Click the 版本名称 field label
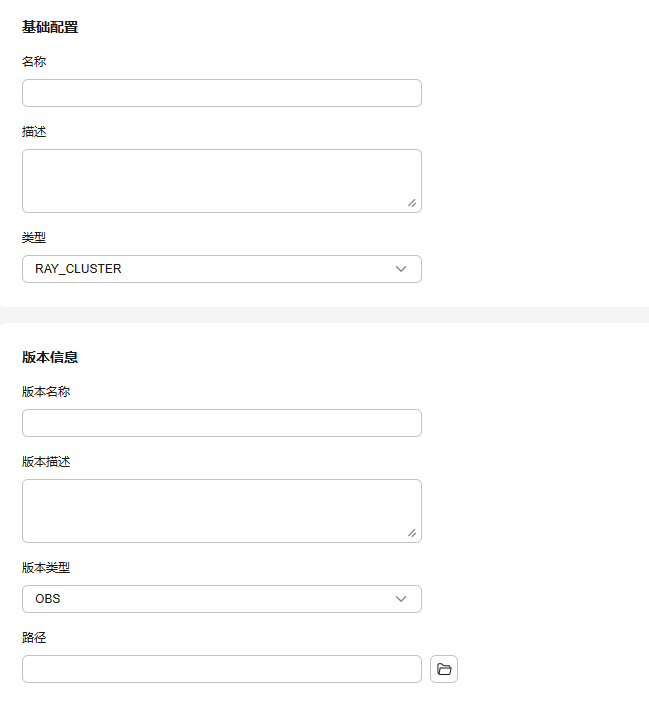The image size is (649, 701). tap(46, 392)
